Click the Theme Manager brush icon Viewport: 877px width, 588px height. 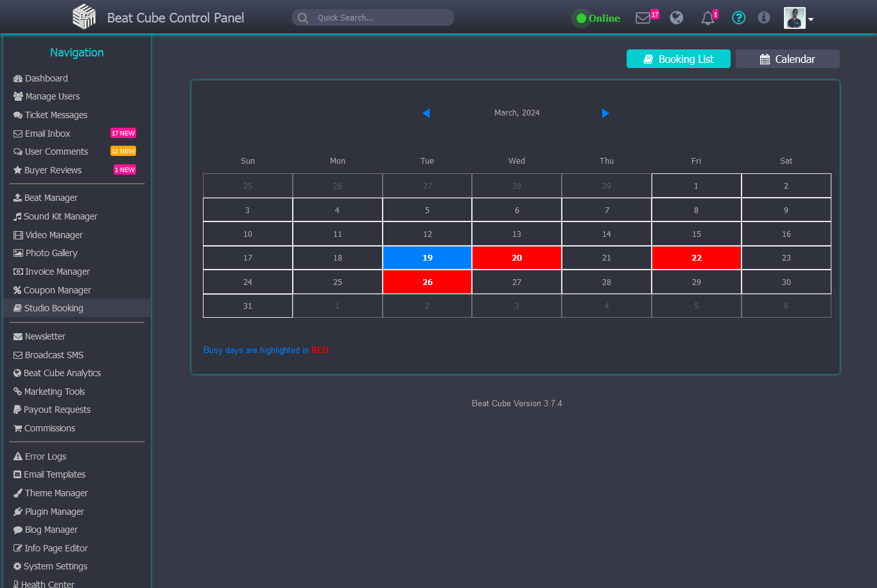(x=18, y=493)
